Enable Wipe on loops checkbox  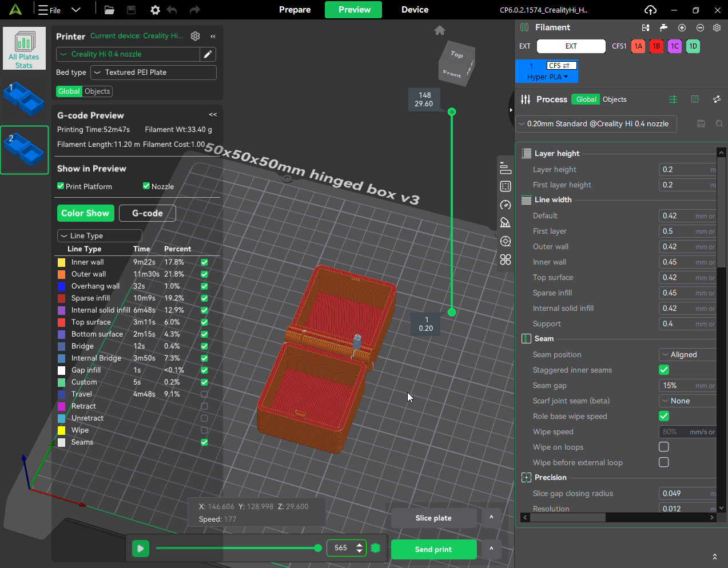[664, 447]
